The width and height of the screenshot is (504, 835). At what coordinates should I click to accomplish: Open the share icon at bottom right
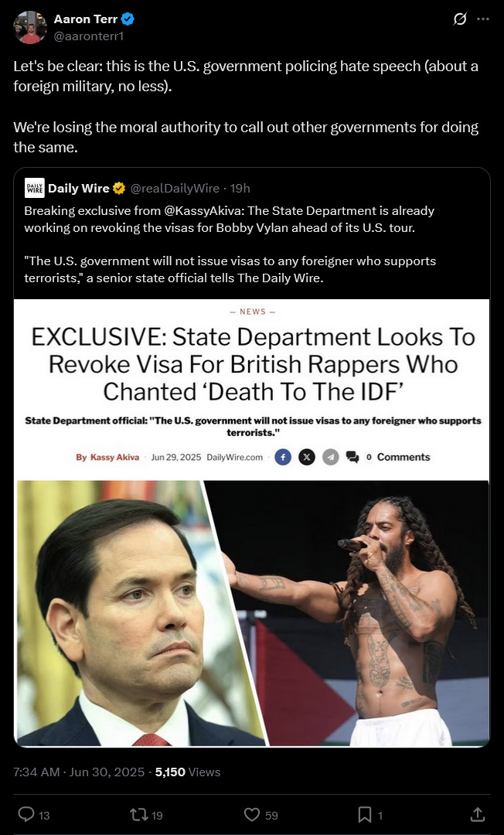click(x=478, y=814)
